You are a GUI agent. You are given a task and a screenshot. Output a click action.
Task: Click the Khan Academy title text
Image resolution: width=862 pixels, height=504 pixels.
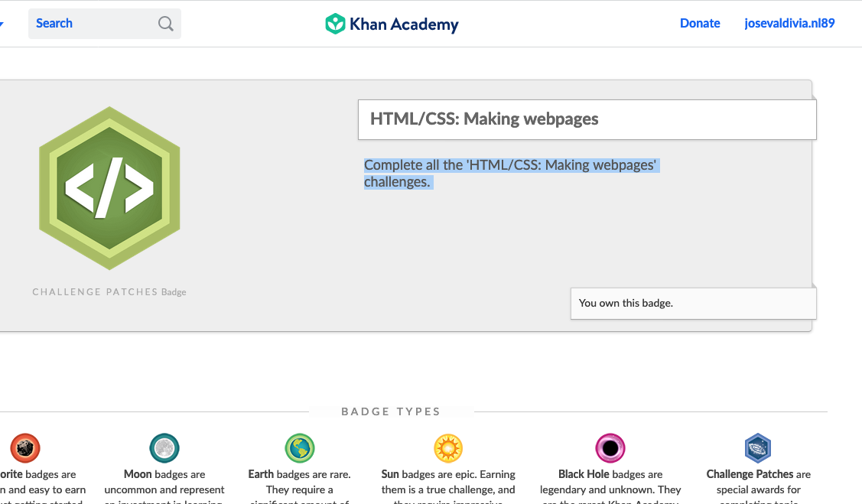404,24
